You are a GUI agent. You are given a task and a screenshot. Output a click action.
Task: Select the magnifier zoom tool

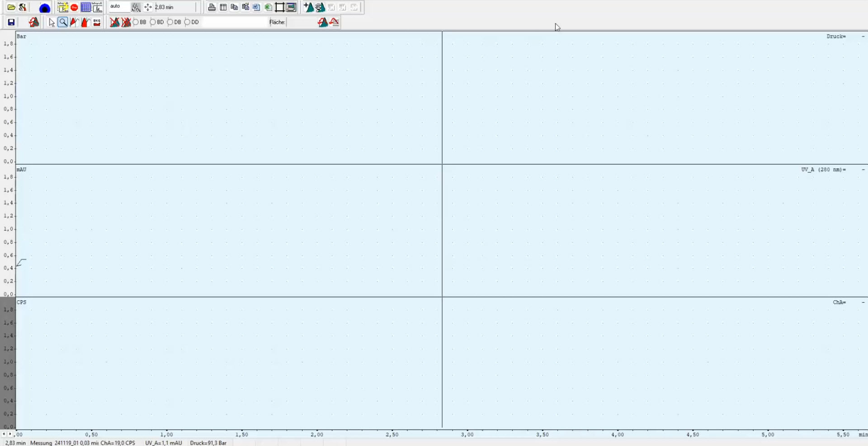coord(63,22)
